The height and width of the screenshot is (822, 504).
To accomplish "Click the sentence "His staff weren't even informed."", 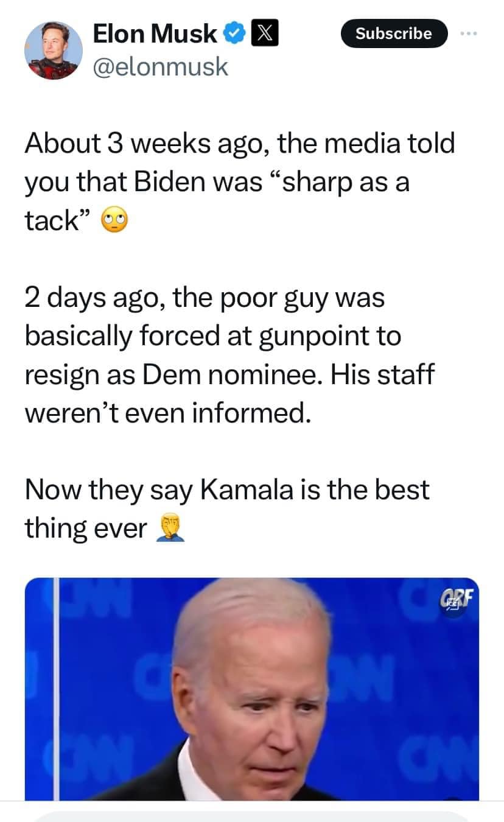I will pos(229,393).
